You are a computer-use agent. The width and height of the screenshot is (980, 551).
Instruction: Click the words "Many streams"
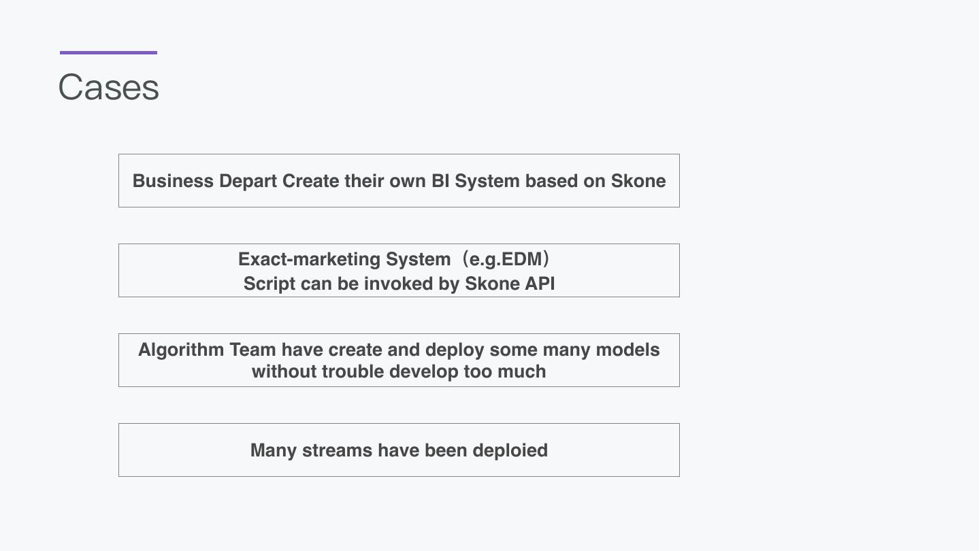(311, 450)
